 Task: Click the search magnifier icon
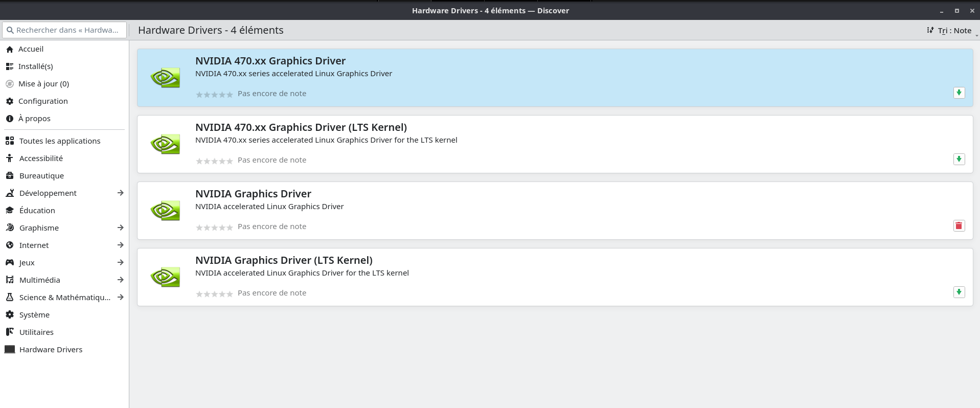click(10, 30)
